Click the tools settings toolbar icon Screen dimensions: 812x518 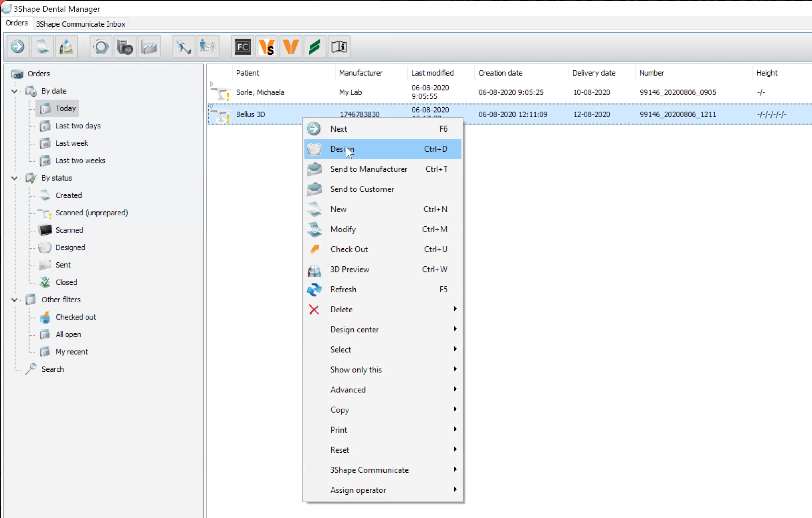pos(183,47)
